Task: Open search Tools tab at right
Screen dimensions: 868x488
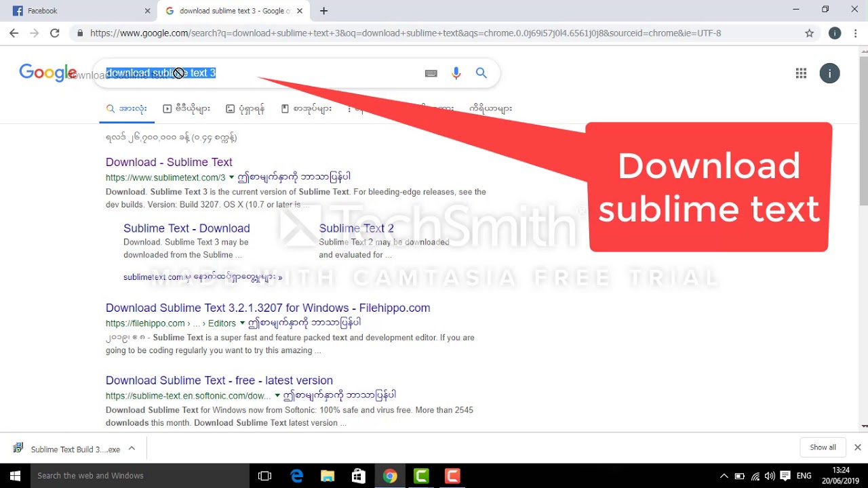Action: point(490,108)
